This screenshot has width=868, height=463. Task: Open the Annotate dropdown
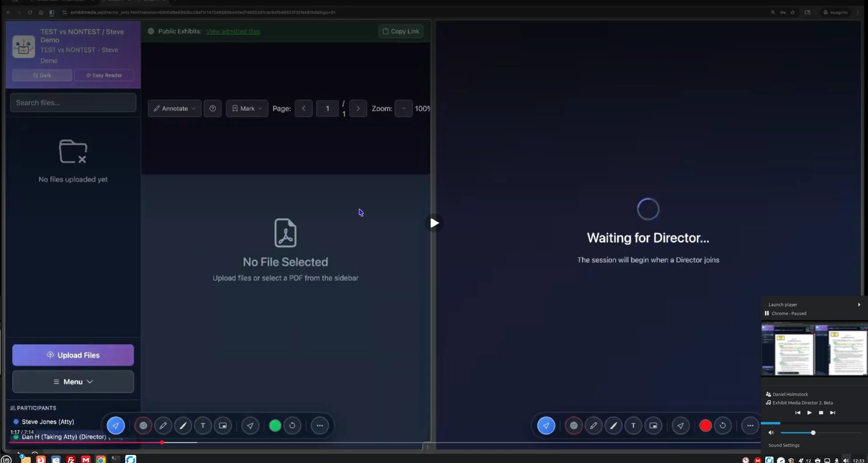click(175, 108)
